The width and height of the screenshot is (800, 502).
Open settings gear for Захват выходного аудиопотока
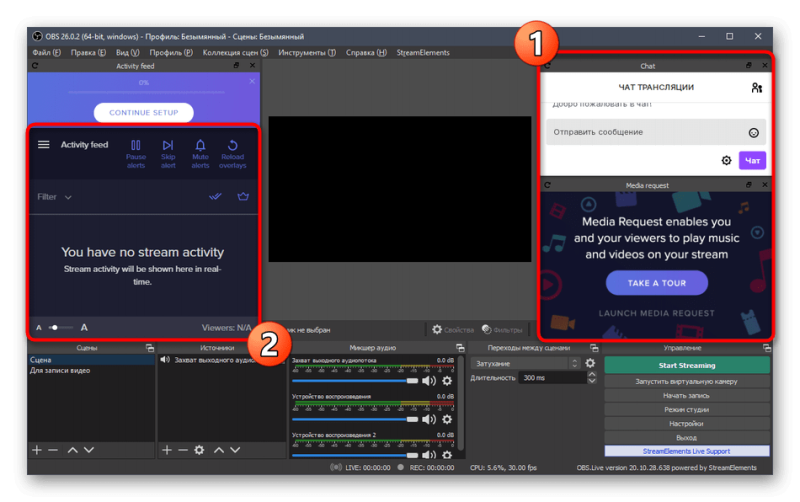click(447, 381)
